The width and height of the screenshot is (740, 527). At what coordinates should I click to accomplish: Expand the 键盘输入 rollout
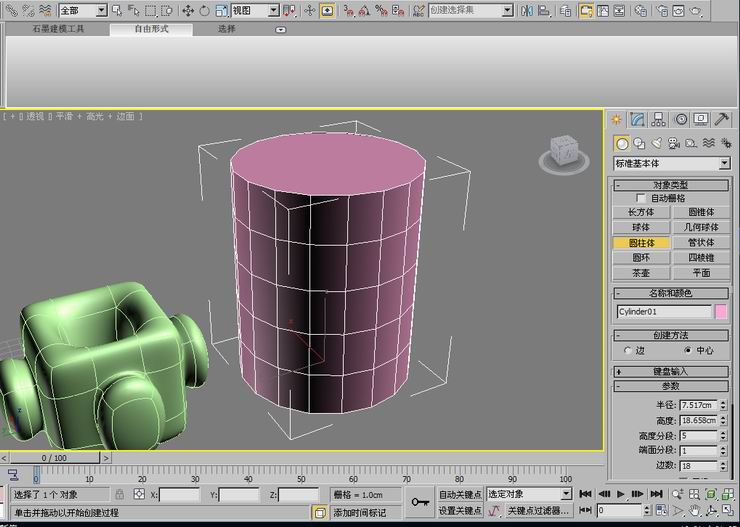tap(671, 371)
